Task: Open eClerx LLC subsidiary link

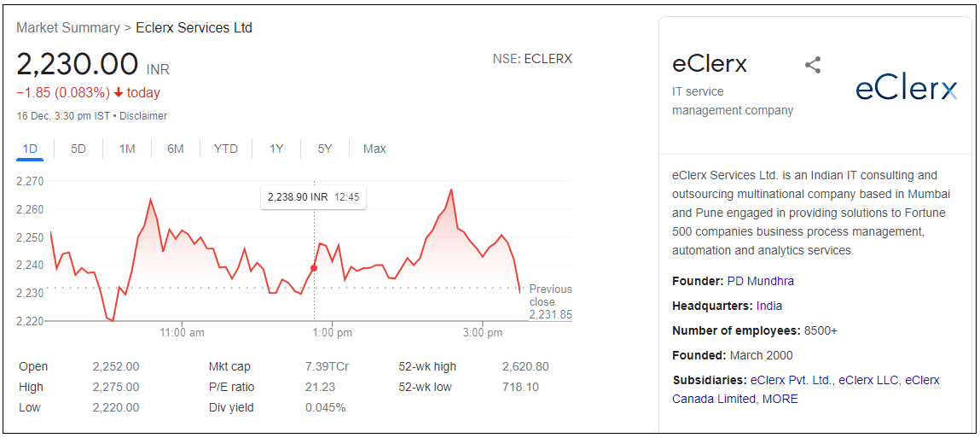Action: 869,380
